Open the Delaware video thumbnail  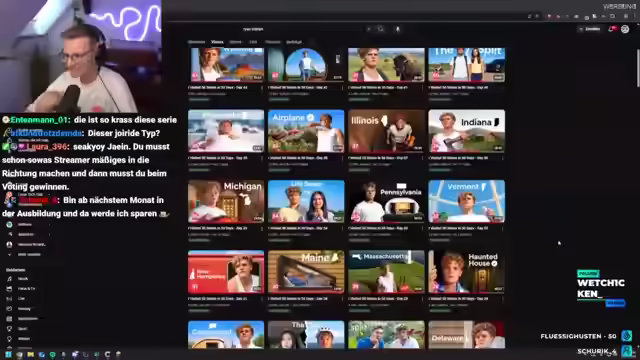pos(467,335)
